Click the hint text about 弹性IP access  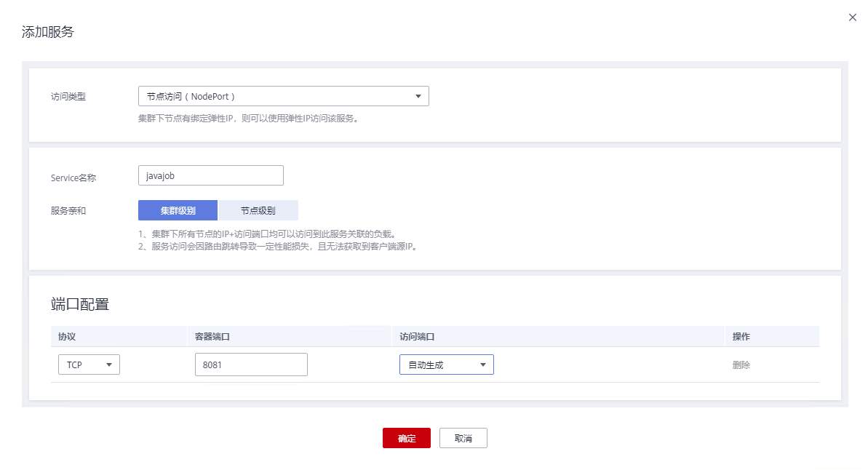[x=249, y=119]
